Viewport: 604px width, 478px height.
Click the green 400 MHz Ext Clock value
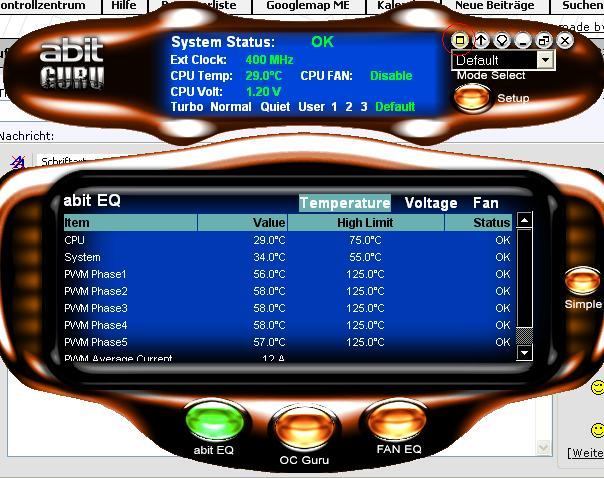pos(269,60)
